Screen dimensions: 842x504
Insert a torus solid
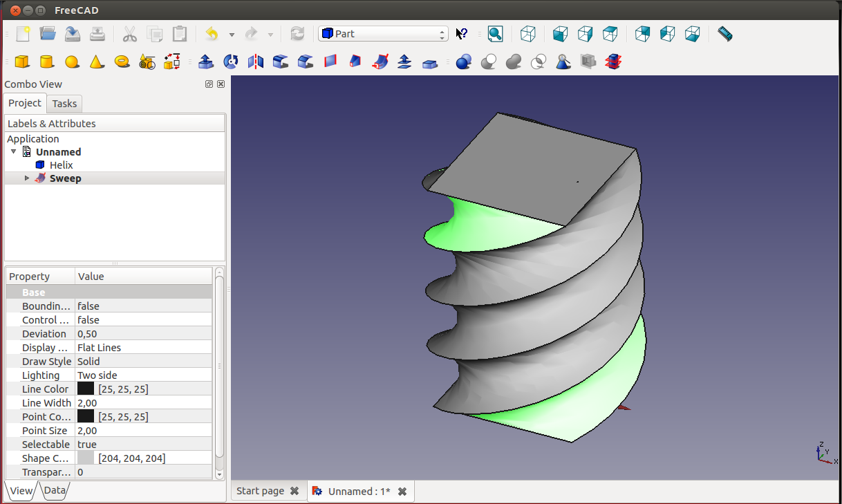click(x=122, y=62)
